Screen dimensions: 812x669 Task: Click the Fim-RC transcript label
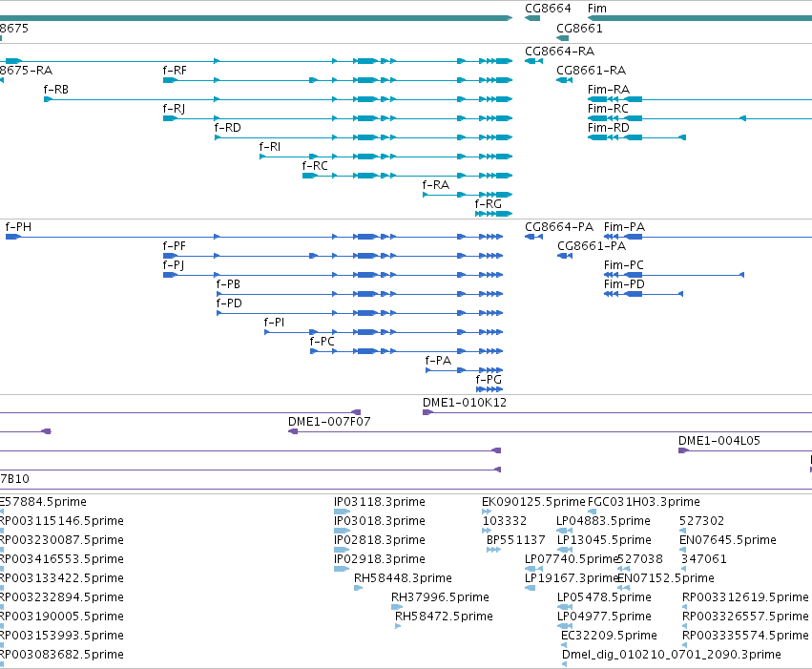point(608,109)
